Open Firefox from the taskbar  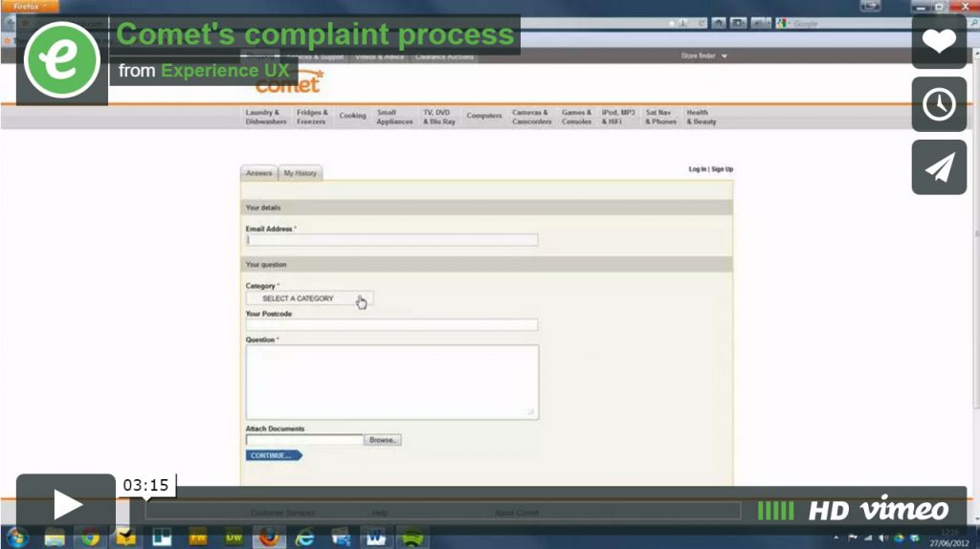(269, 538)
